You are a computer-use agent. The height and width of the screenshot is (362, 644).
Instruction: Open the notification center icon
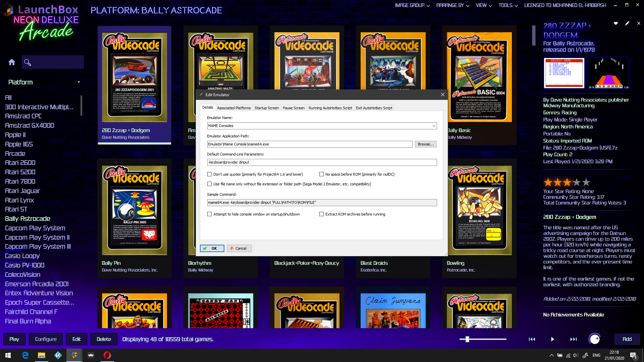[633, 356]
